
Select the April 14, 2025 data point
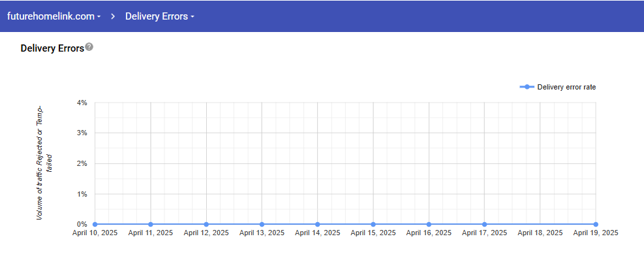[x=317, y=224]
